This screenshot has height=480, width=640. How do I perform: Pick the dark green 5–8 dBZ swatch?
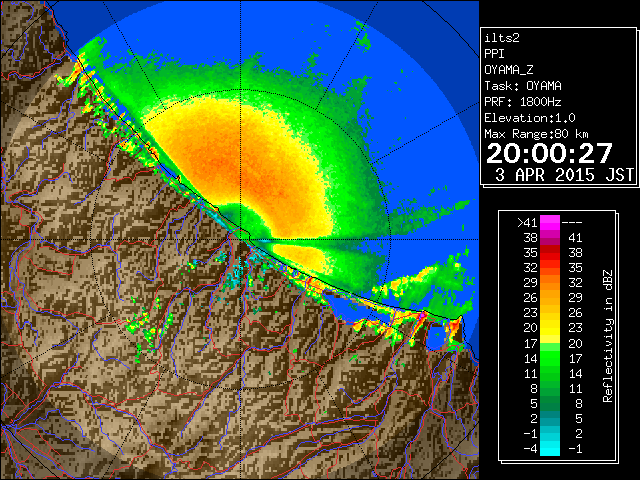tap(550, 404)
